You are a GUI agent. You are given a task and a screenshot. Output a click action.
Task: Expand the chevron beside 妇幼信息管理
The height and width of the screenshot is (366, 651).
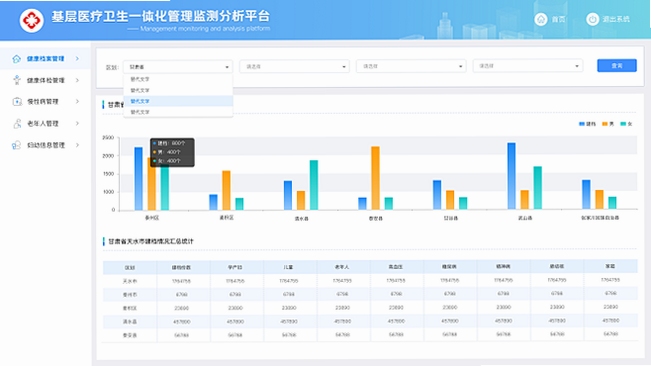(x=77, y=145)
